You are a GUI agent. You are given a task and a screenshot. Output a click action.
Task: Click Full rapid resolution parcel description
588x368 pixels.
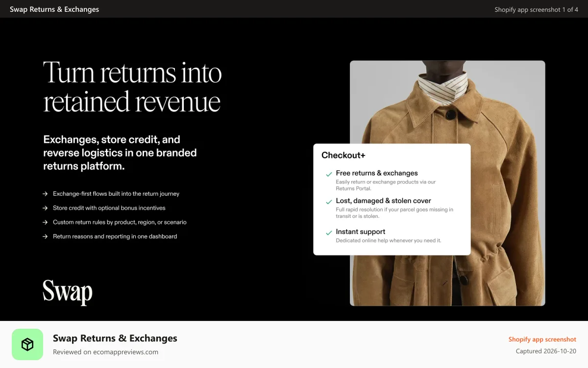[394, 212]
